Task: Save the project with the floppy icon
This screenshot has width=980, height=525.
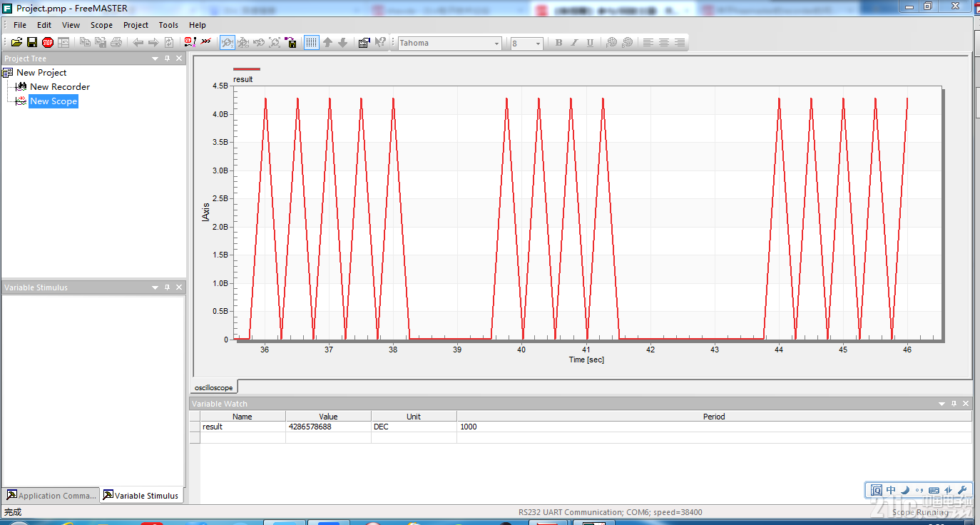Action: [32, 43]
